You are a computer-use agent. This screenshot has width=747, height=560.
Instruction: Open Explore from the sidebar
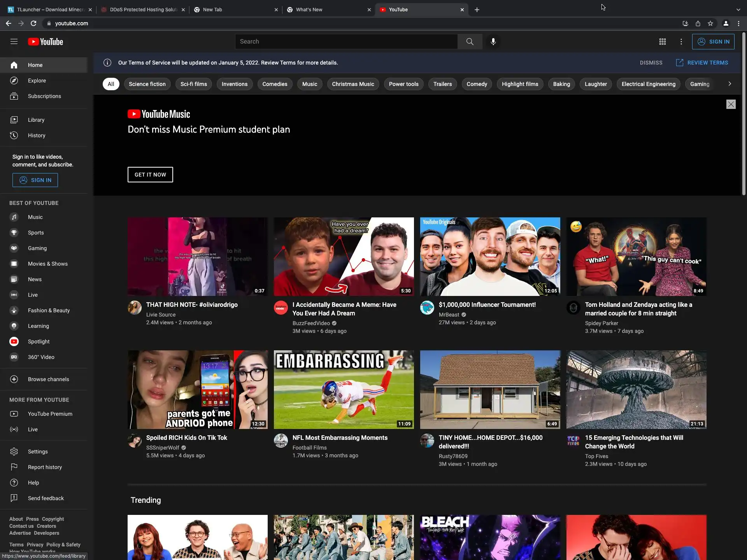[x=37, y=80]
